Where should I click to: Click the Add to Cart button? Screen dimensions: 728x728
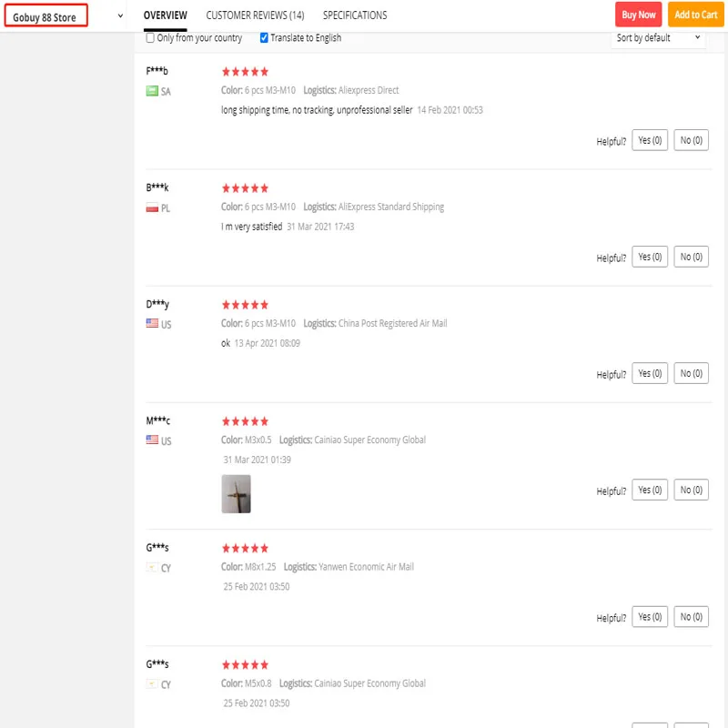695,15
